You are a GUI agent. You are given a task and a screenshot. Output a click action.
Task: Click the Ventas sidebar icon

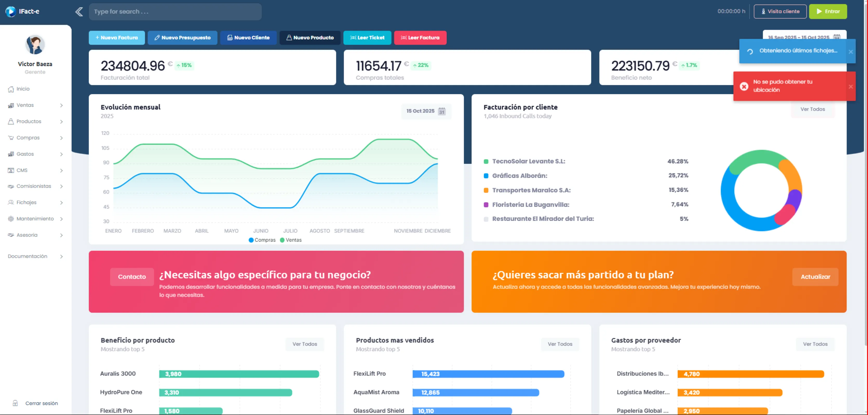11,105
